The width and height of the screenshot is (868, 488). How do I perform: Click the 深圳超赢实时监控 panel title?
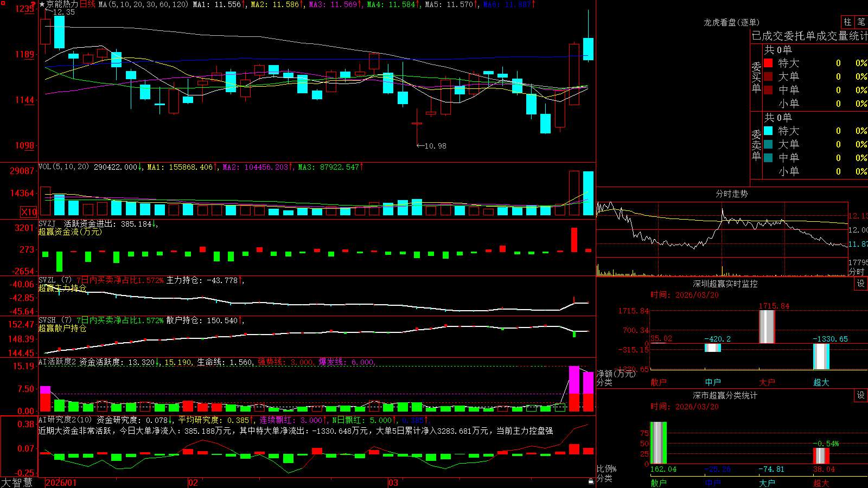click(725, 284)
